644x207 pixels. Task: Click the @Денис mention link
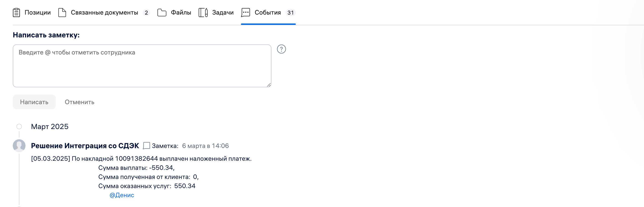click(x=122, y=195)
